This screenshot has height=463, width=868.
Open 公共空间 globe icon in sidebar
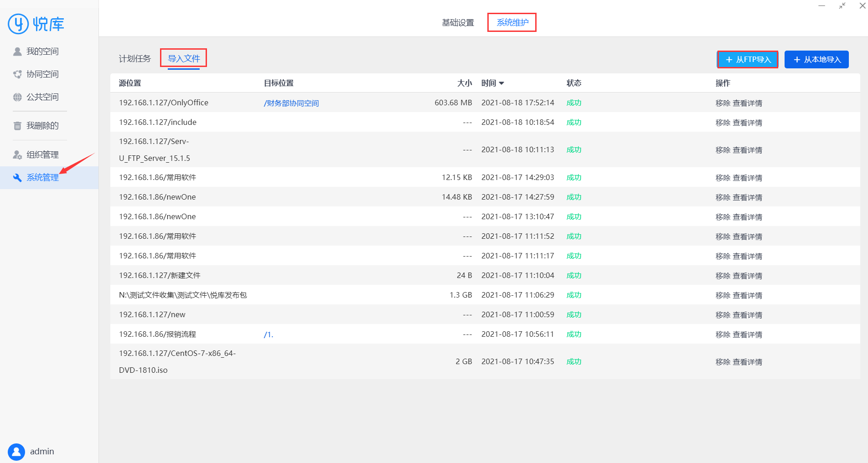tap(17, 97)
